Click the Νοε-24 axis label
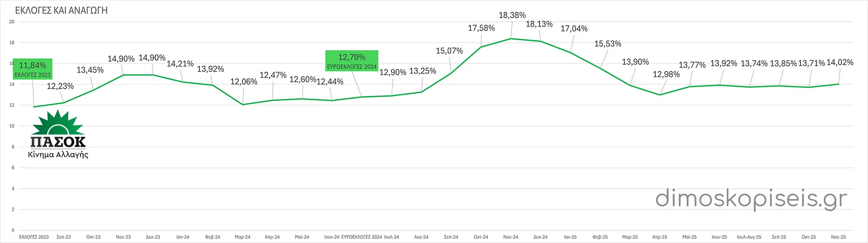Image resolution: width=868 pixels, height=243 pixels. click(510, 237)
